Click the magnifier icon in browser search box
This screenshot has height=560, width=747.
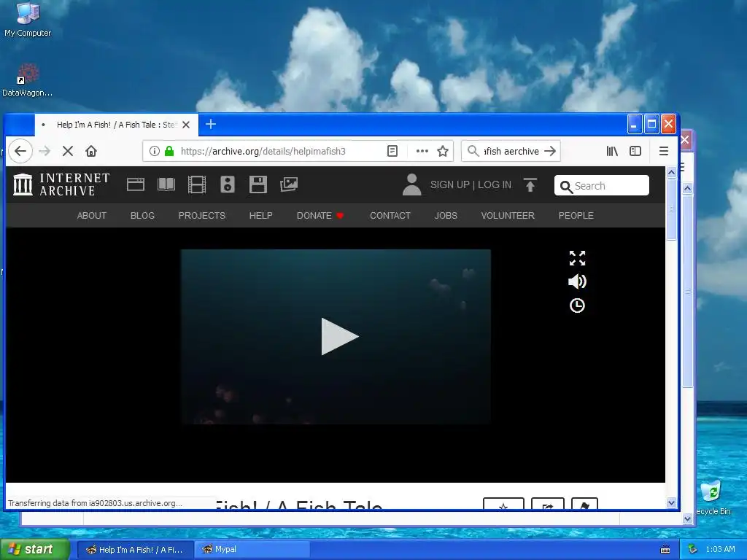473,151
